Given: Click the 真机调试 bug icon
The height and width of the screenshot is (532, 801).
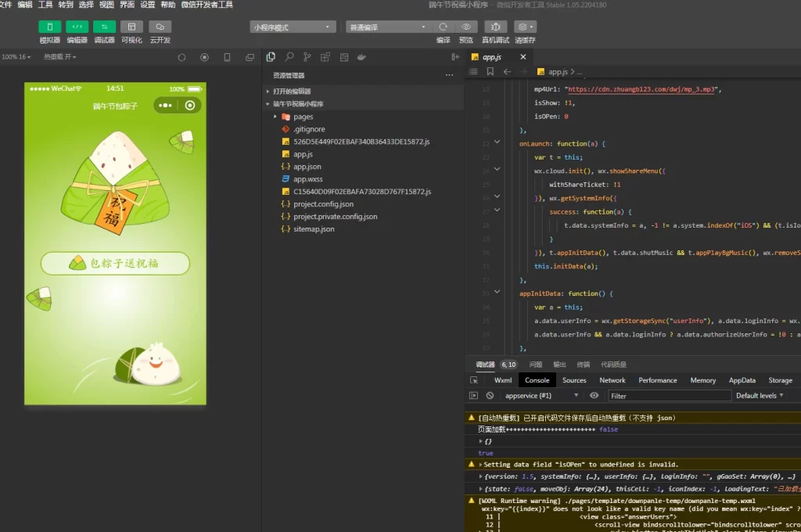Looking at the screenshot, I should coord(495,27).
